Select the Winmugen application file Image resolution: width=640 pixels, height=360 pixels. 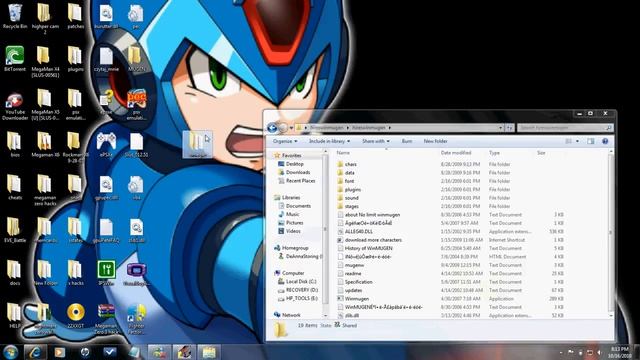click(451, 299)
